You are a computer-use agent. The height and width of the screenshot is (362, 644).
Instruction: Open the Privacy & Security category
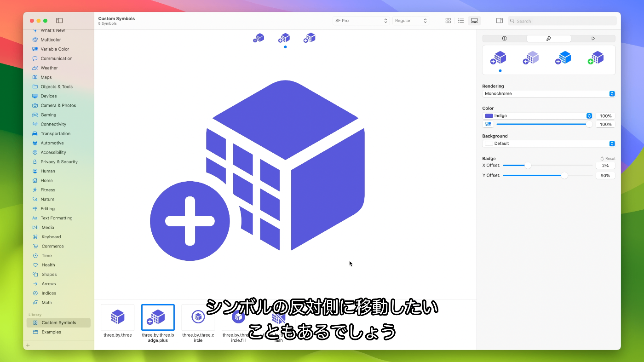[58, 162]
